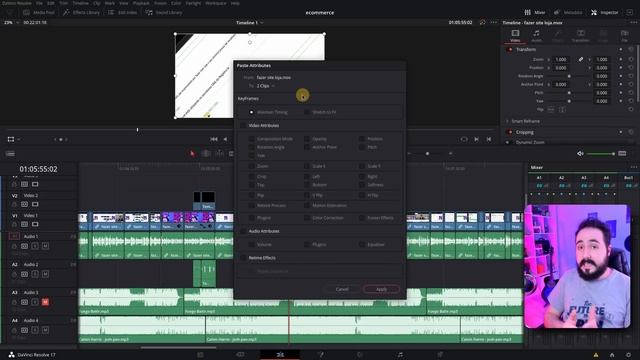Open the Timeline menu

point(80,3)
